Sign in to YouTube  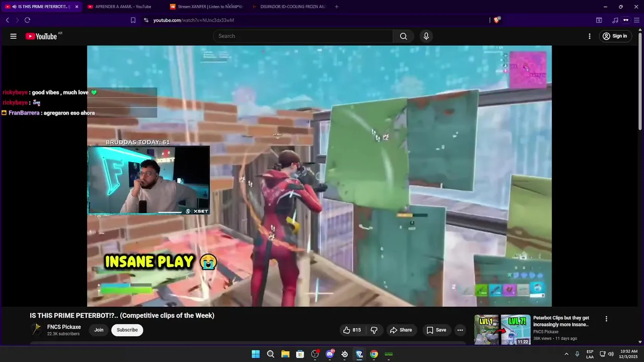click(615, 36)
